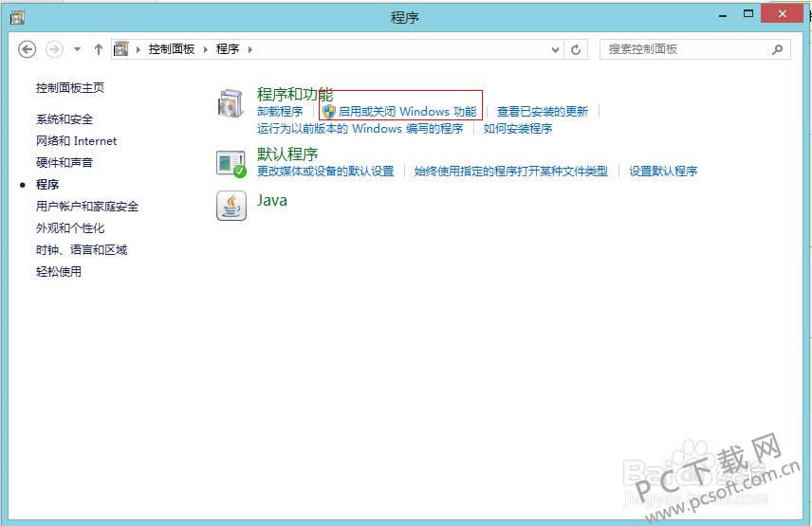The height and width of the screenshot is (526, 812).
Task: Open 外观和个性化 category
Action: click(x=70, y=228)
